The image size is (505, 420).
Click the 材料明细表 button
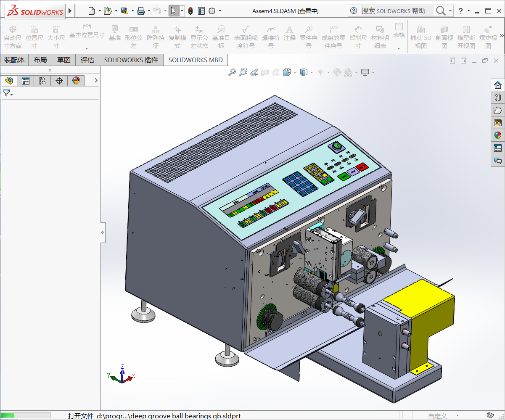click(380, 37)
